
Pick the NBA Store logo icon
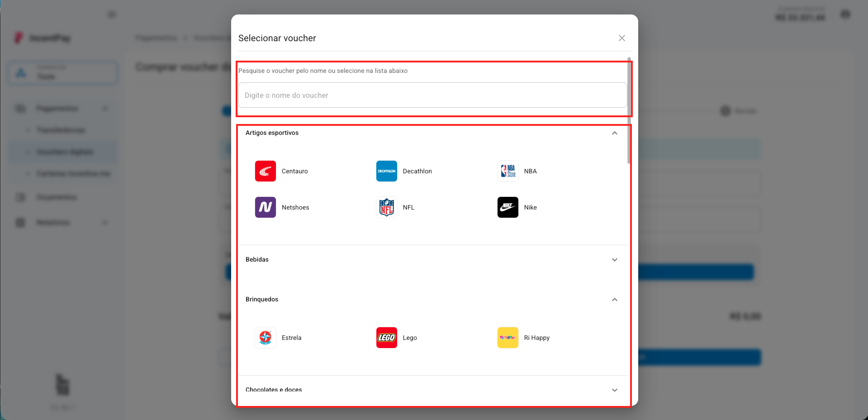(x=508, y=171)
